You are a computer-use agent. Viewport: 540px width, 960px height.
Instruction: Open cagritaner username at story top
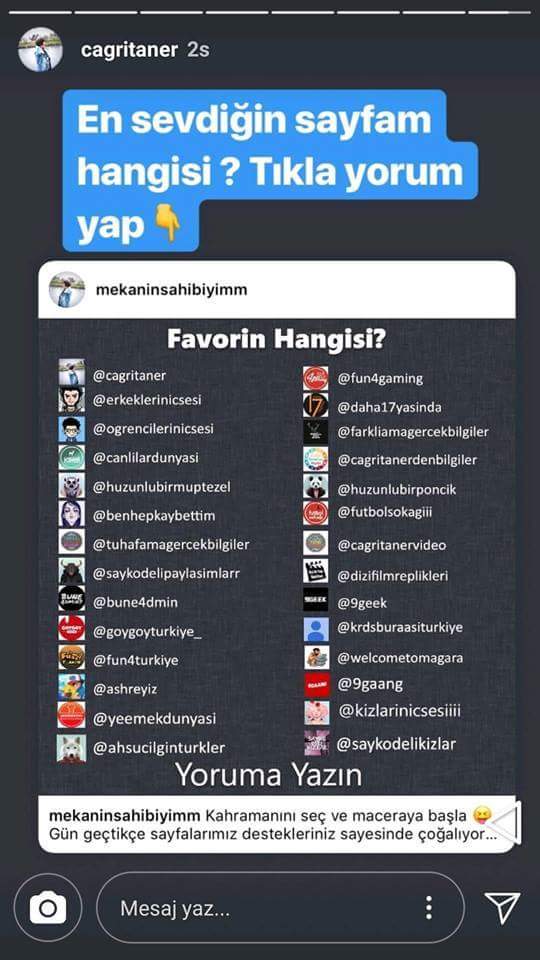(129, 50)
